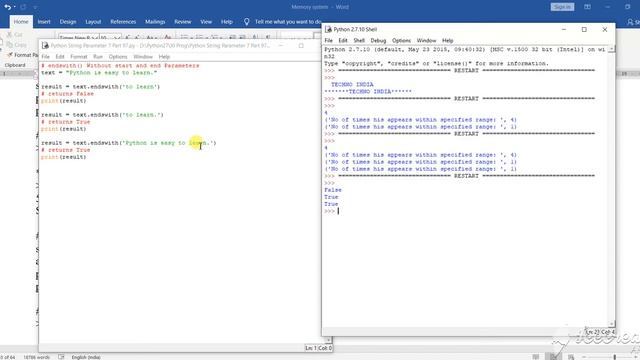Minimize the IDLE editor window

pos(281,46)
